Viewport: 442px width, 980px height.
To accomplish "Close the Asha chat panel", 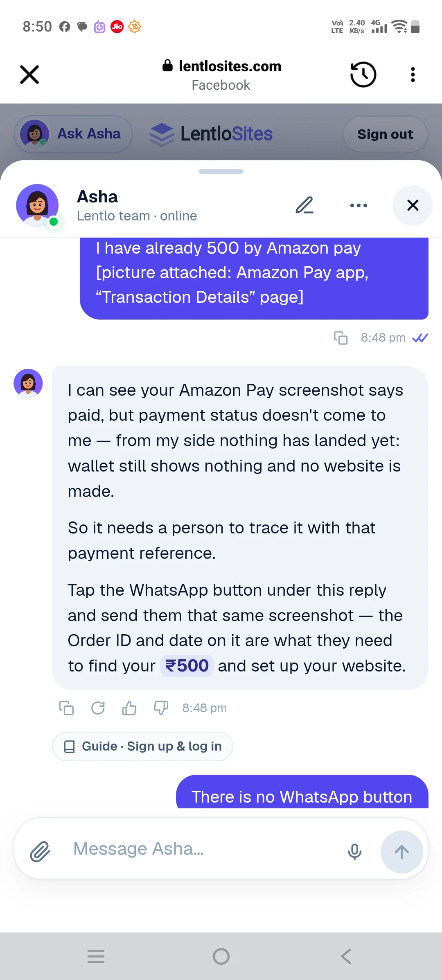I will 413,205.
